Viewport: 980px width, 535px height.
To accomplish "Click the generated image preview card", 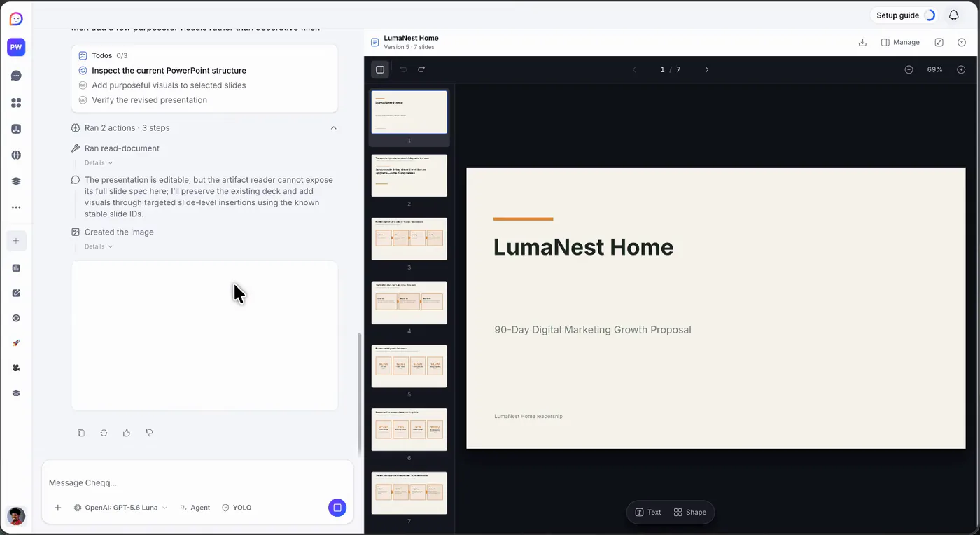I will point(204,336).
